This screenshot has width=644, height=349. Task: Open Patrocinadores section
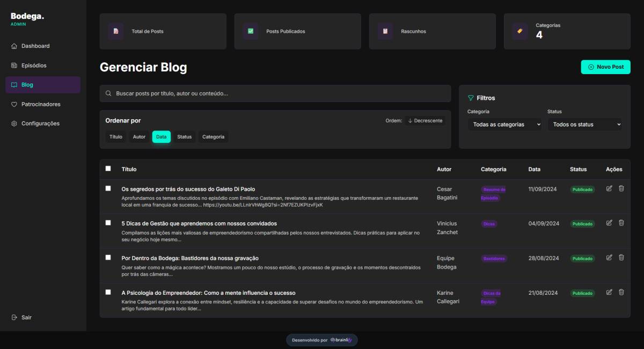(x=43, y=104)
